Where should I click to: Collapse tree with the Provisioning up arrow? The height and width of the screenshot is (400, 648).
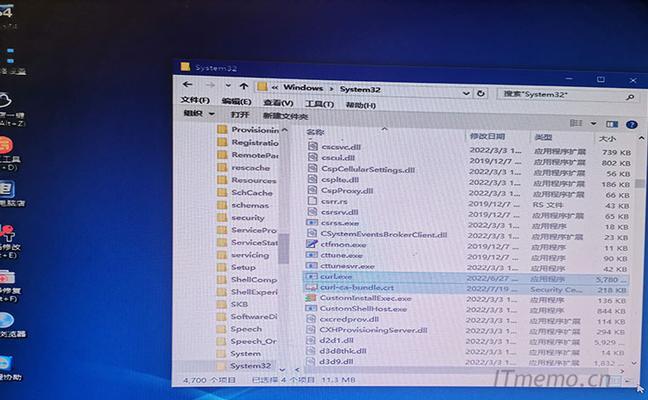point(284,130)
